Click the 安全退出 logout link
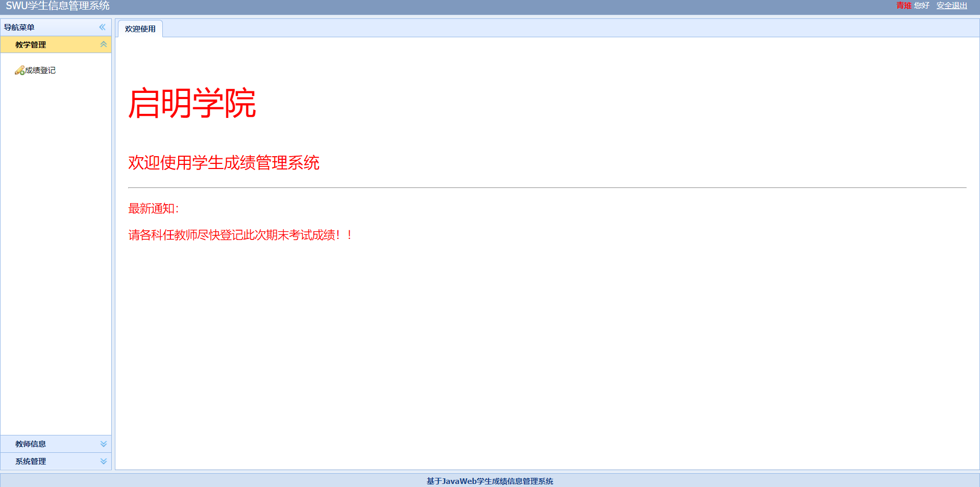The image size is (980, 487). 952,6
